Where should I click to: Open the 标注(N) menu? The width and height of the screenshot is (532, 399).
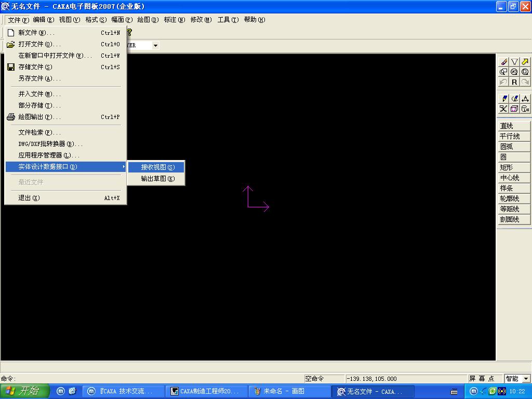point(175,20)
